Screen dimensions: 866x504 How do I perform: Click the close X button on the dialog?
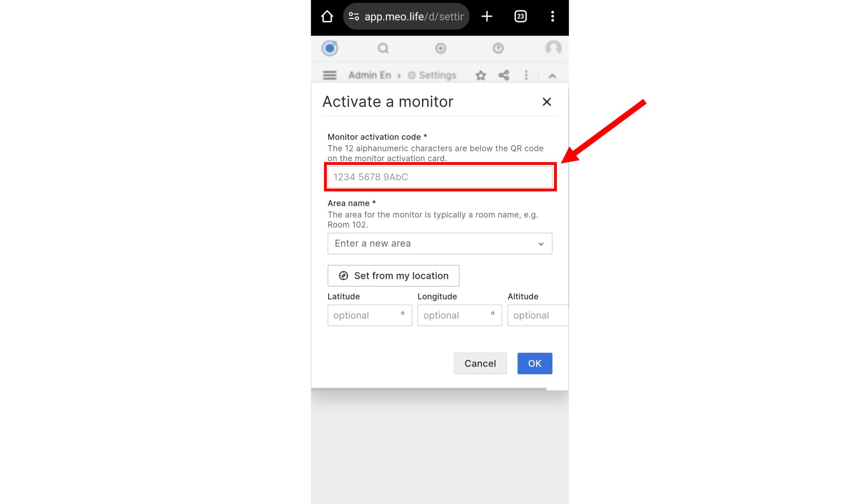coord(546,102)
